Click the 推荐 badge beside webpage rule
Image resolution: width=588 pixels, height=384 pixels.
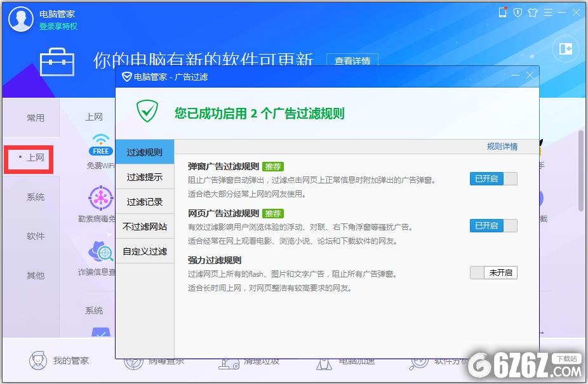[x=273, y=213]
